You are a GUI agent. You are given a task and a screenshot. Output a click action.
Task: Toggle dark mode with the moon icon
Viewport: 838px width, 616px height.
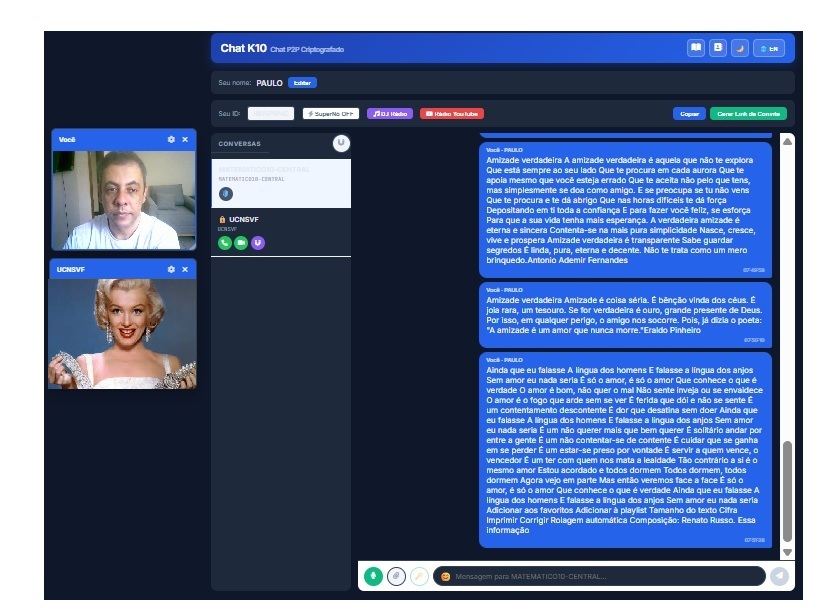[x=739, y=48]
